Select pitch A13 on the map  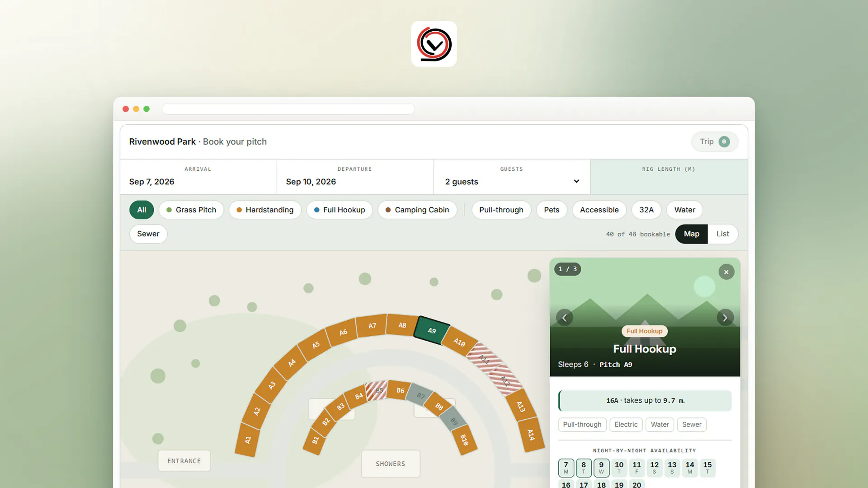pyautogui.click(x=521, y=407)
